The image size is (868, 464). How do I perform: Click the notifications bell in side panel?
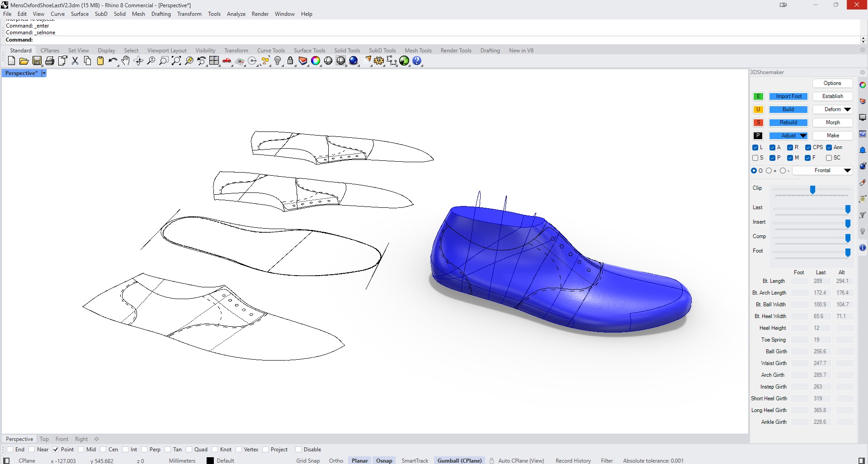(x=863, y=150)
